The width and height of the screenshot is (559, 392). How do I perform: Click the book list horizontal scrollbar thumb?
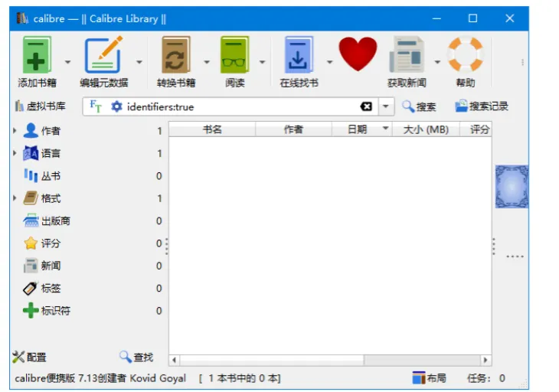click(x=272, y=361)
